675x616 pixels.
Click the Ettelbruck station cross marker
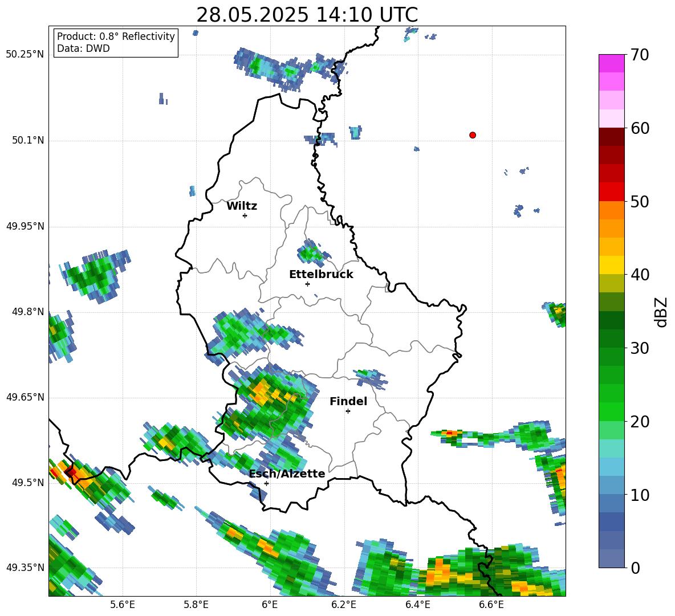pyautogui.click(x=307, y=284)
